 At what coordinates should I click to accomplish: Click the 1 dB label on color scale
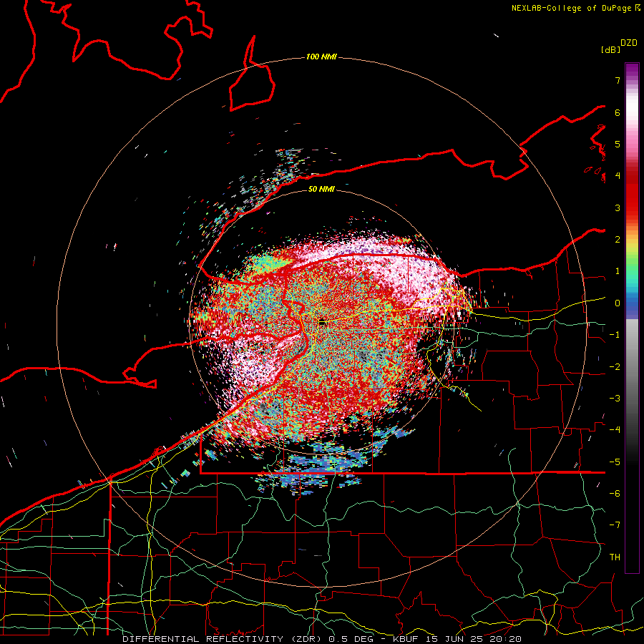618,271
